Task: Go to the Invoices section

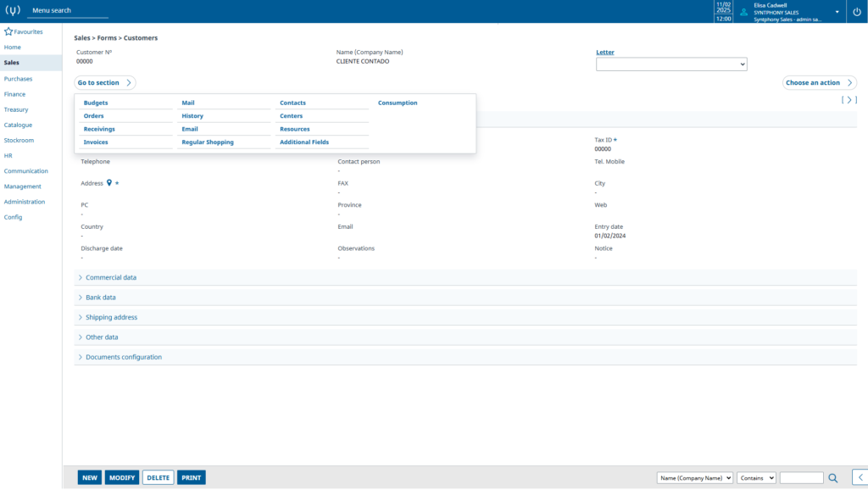Action: [x=96, y=142]
